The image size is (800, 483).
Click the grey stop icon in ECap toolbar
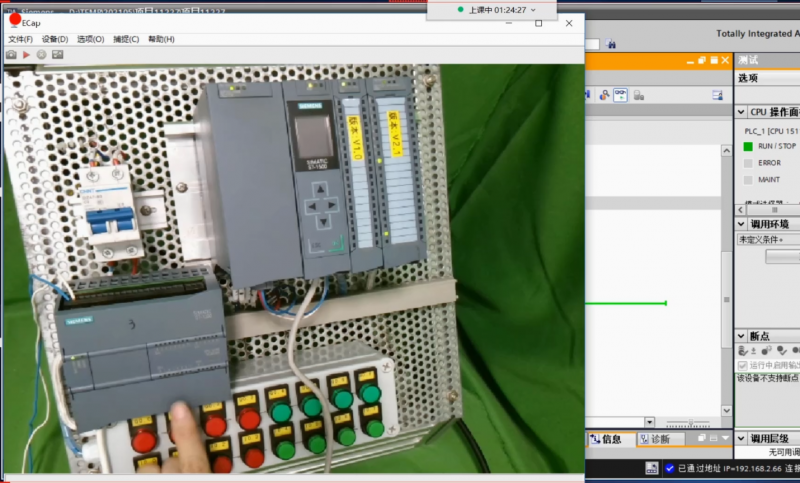(x=41, y=54)
